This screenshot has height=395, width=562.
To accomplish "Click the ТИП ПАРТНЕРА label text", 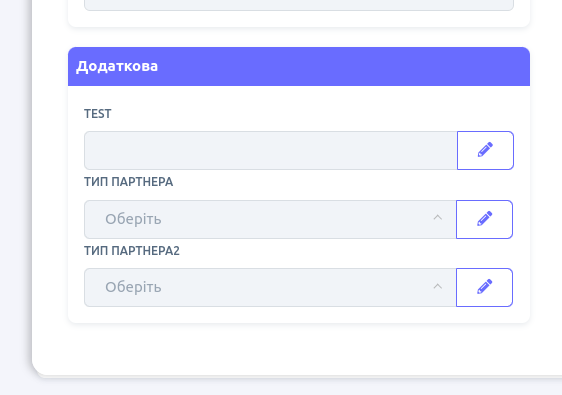I will [x=128, y=182].
